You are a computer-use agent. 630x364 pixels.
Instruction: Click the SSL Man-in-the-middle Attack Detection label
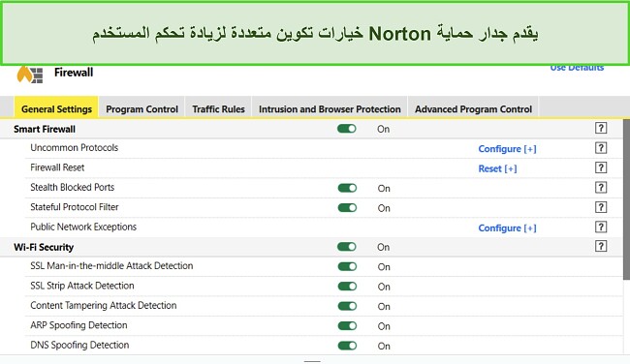[111, 265]
